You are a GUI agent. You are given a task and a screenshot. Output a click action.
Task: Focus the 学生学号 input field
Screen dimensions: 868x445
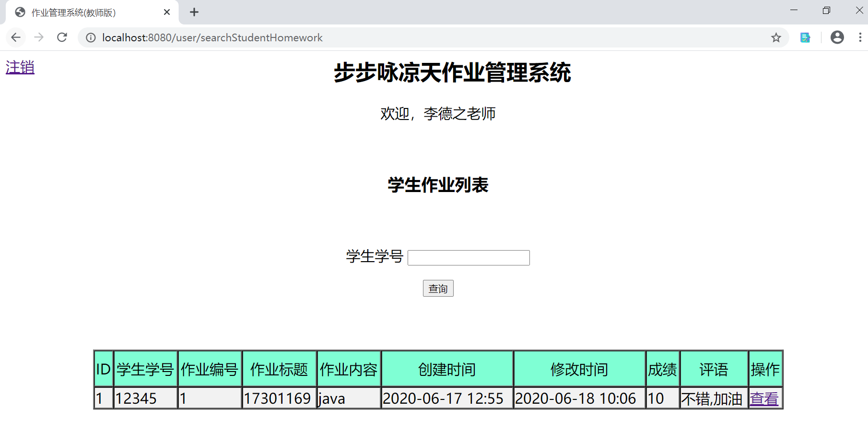click(x=469, y=258)
